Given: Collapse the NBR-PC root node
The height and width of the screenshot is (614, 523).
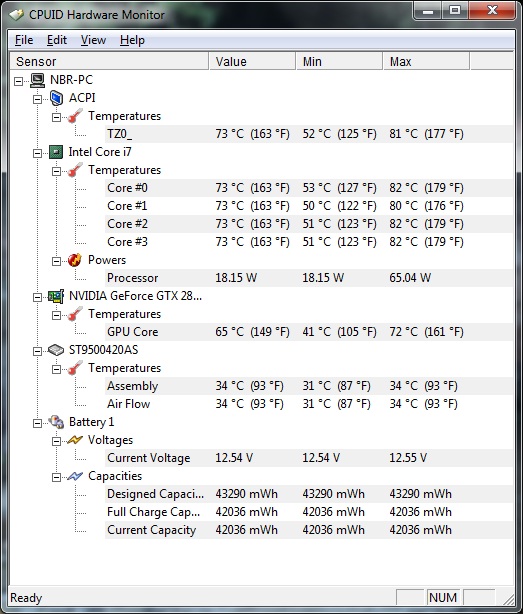Looking at the screenshot, I should (18, 81).
